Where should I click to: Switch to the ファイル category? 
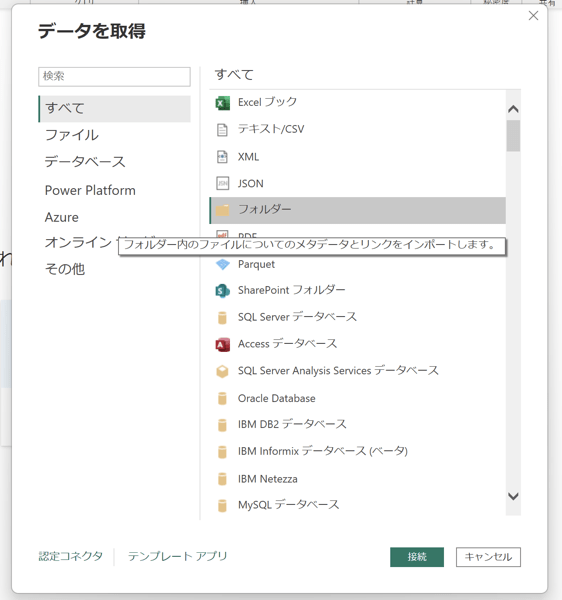[x=72, y=135]
